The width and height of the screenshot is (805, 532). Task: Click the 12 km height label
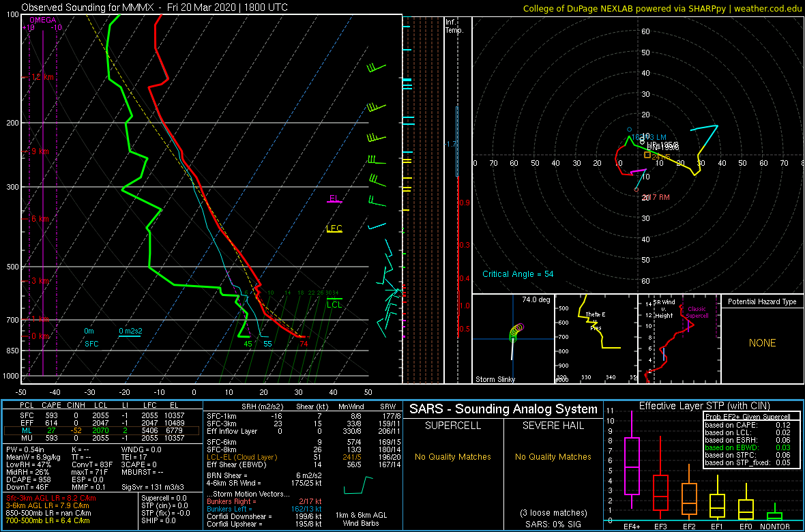pos(42,77)
